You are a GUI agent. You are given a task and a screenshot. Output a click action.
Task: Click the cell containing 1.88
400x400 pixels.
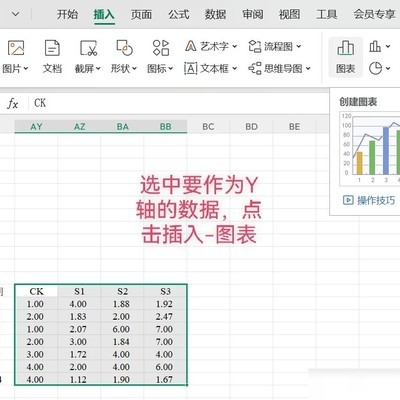[122, 304]
